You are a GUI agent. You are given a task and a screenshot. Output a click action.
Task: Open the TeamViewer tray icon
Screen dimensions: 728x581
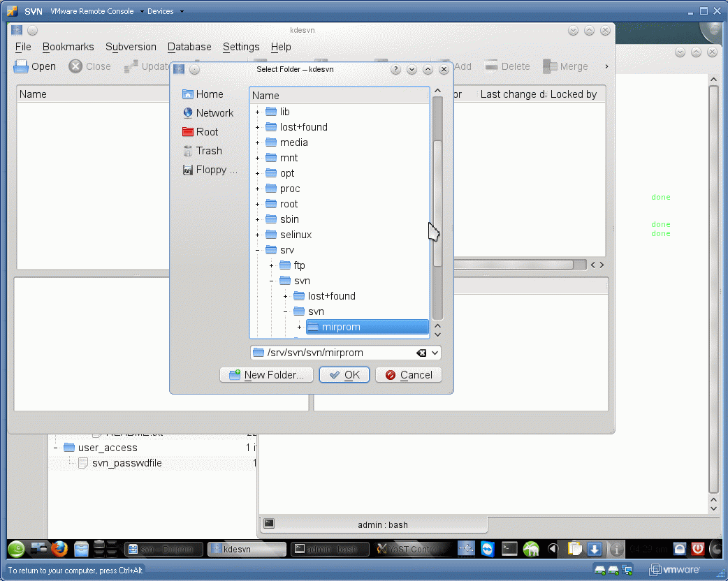click(x=488, y=549)
